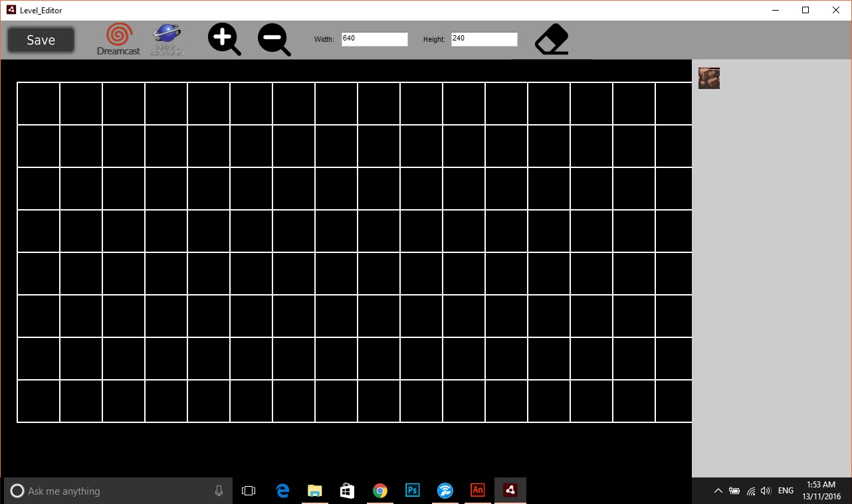This screenshot has height=504, width=852.
Task: Open the blue wifi app on taskbar
Action: tap(445, 491)
